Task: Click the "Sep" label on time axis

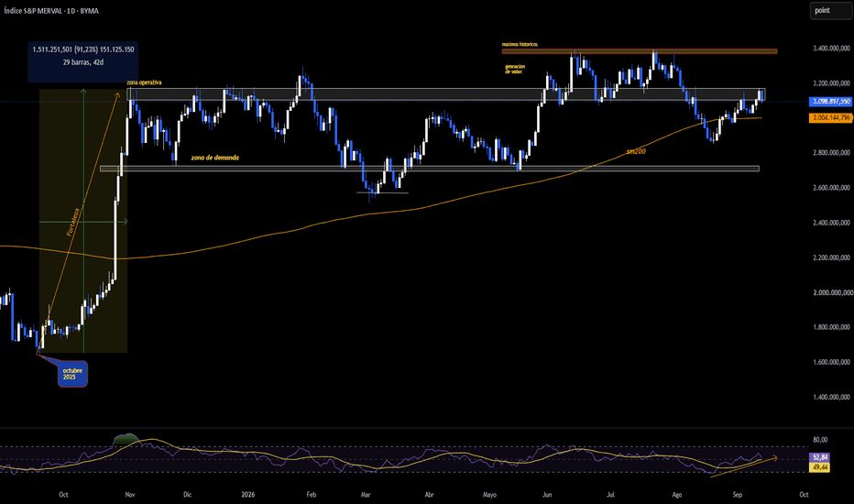Action: pos(737,495)
